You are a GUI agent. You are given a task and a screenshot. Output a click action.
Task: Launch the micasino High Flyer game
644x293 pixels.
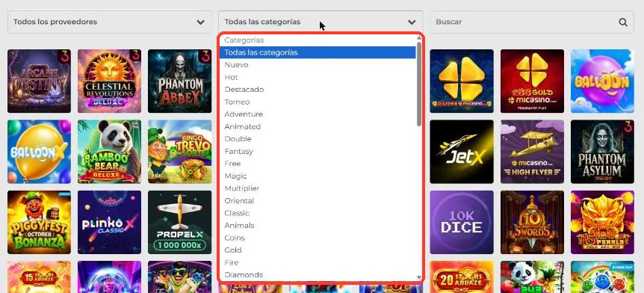pyautogui.click(x=532, y=152)
